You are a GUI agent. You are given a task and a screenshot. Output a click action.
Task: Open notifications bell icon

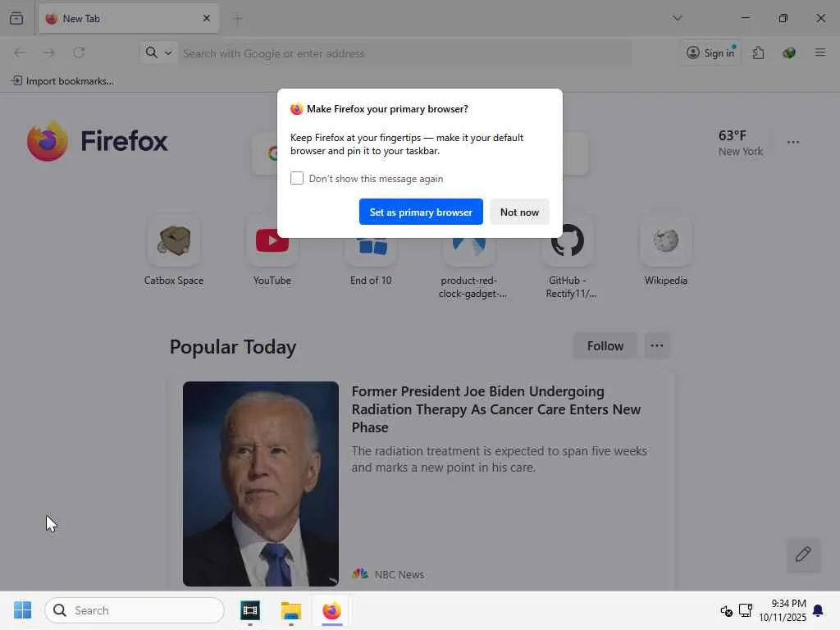818,610
